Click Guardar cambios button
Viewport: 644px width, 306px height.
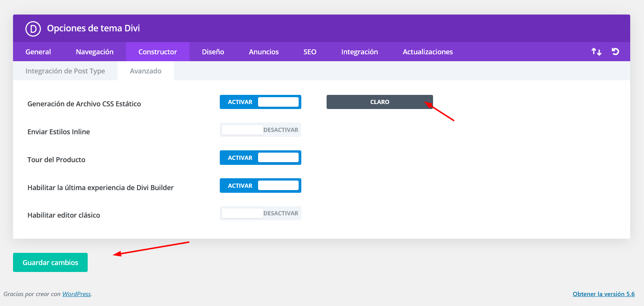(x=50, y=262)
